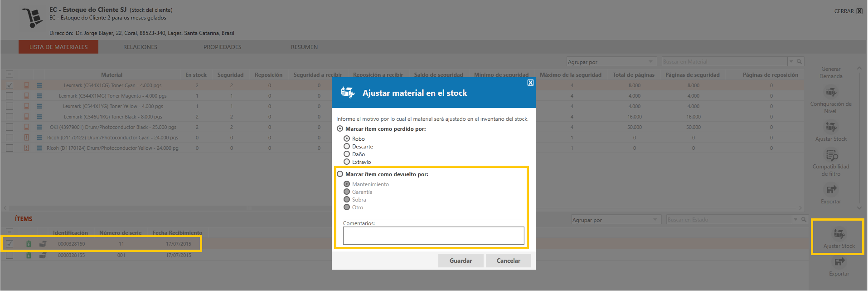Choose Extravío as loss reason

[x=347, y=162]
